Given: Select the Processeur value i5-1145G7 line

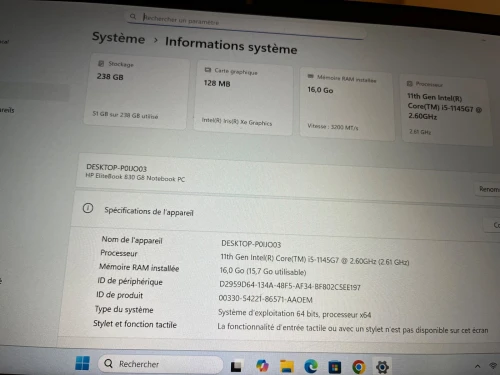Looking at the screenshot, I should 314,259.
